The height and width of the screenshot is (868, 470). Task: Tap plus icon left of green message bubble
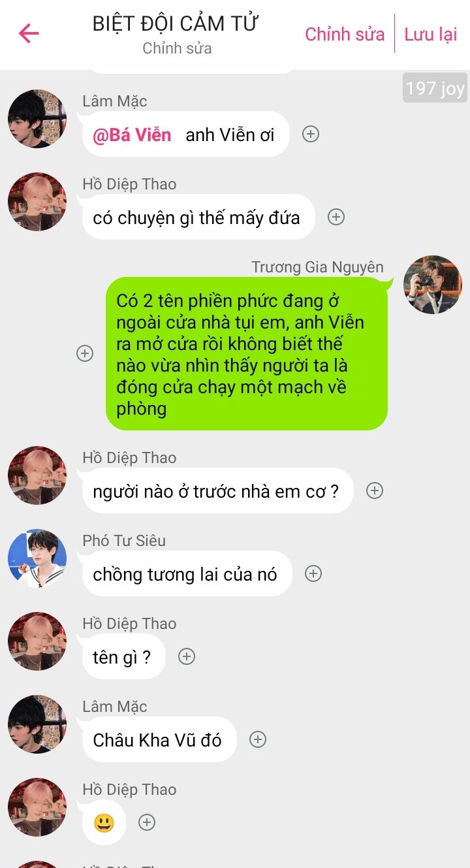pyautogui.click(x=85, y=353)
